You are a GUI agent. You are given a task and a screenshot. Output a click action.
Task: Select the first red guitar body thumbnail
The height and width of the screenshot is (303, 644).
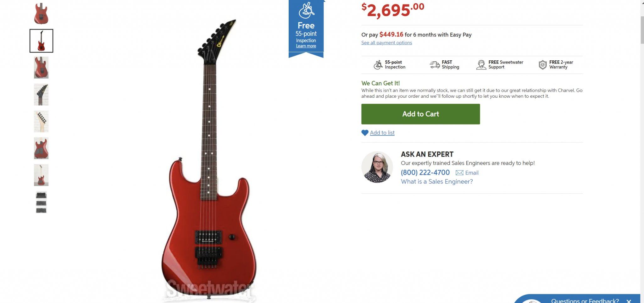tap(41, 14)
